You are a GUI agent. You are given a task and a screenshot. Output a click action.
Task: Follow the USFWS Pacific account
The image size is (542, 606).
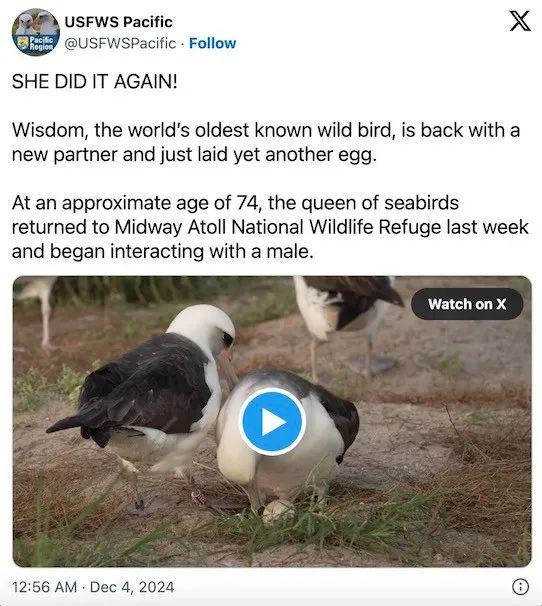(212, 43)
